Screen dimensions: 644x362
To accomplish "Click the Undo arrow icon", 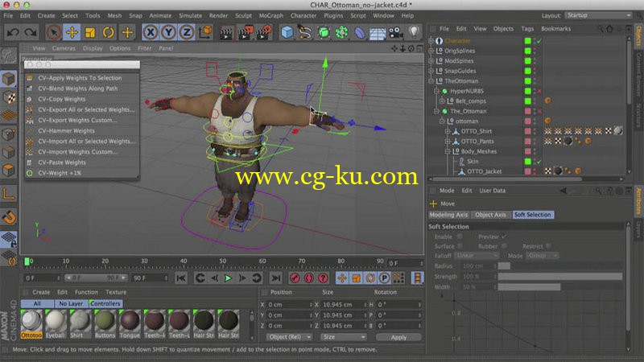I will point(13,32).
